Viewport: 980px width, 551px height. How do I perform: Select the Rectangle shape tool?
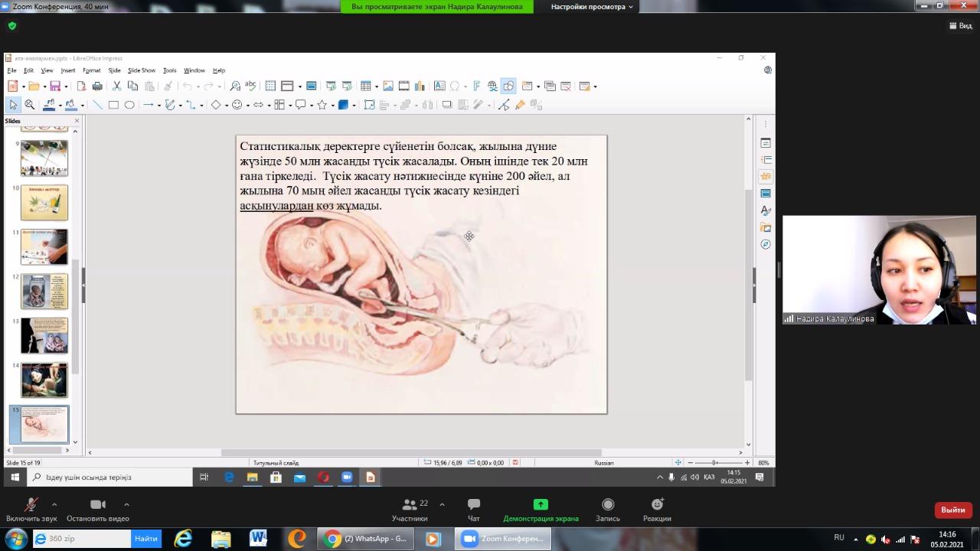point(113,105)
